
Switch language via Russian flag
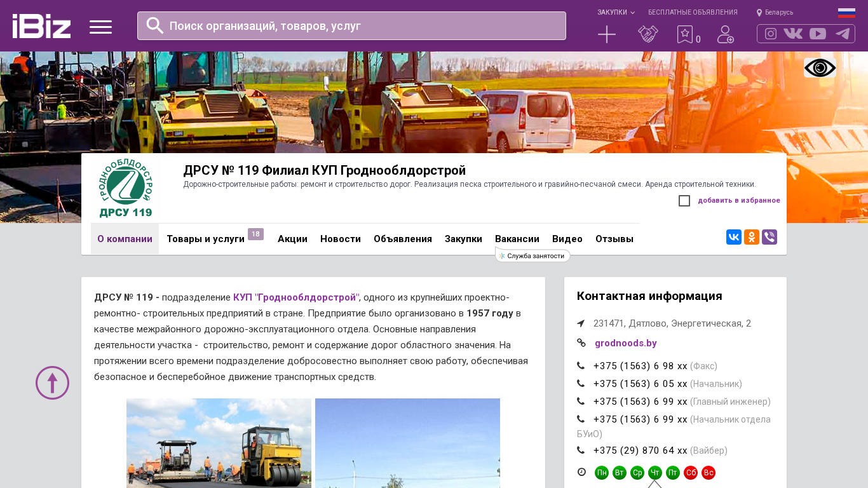[x=846, y=13]
